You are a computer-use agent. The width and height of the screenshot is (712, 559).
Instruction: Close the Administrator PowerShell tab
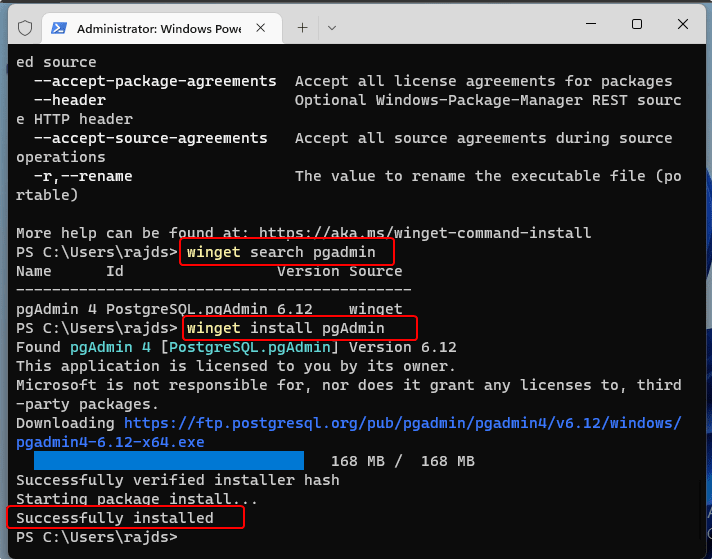[260, 28]
